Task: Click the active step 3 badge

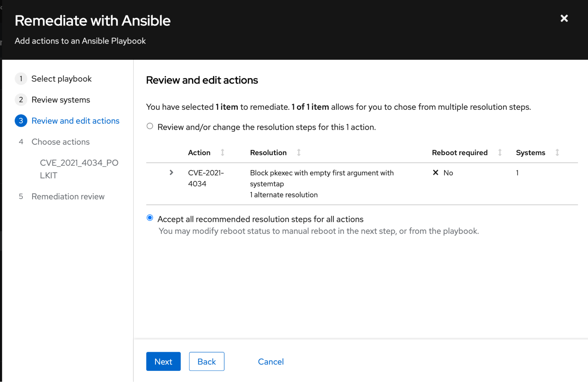Action: (x=21, y=121)
